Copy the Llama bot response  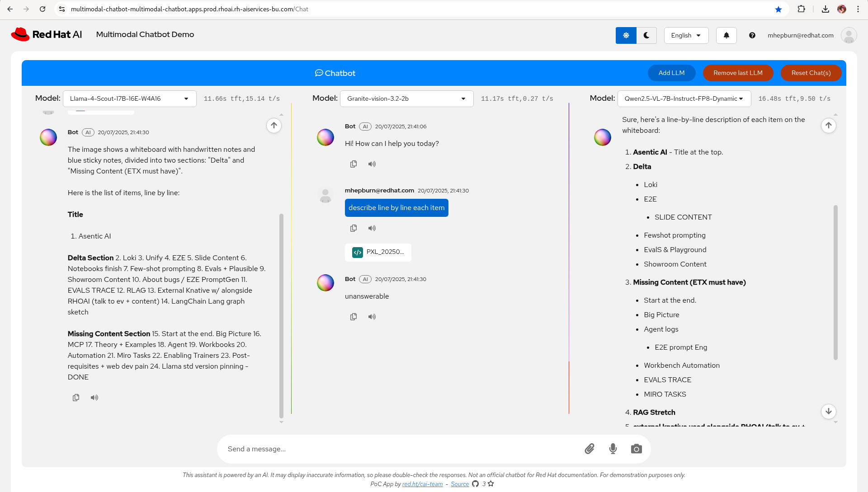tap(76, 398)
